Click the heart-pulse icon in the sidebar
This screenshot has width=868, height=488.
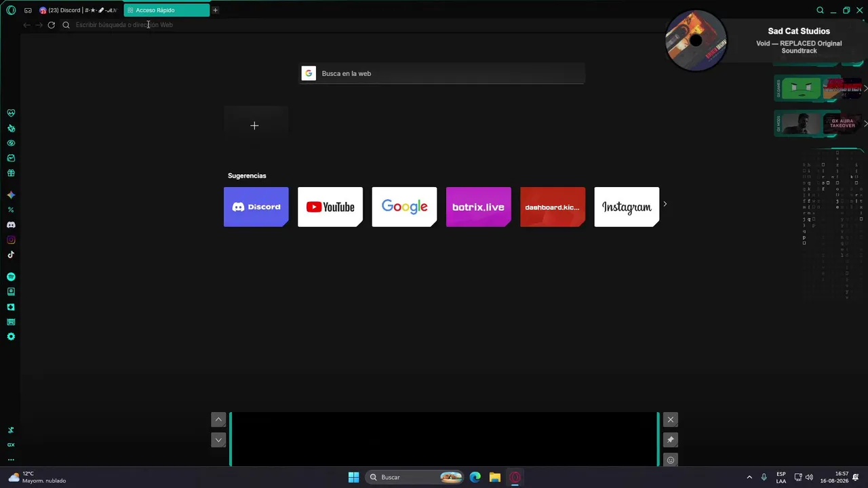[x=11, y=113]
